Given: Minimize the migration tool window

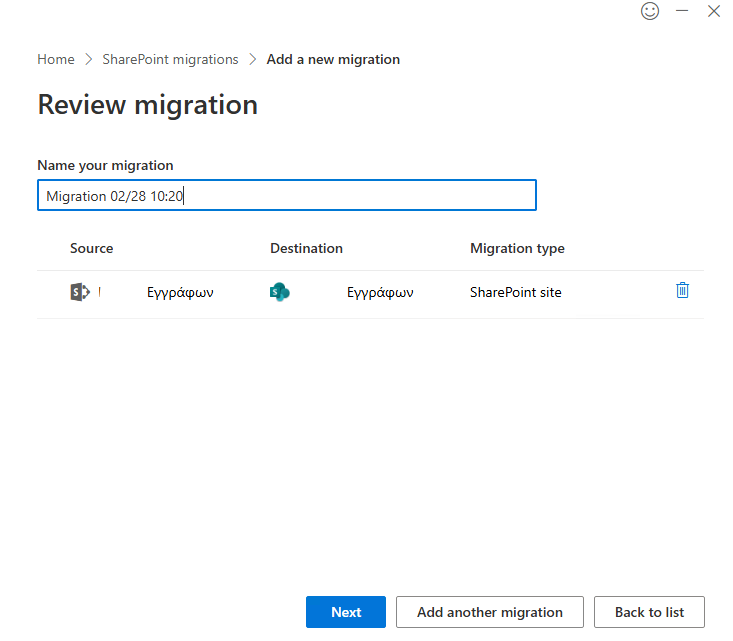Looking at the screenshot, I should coord(682,11).
